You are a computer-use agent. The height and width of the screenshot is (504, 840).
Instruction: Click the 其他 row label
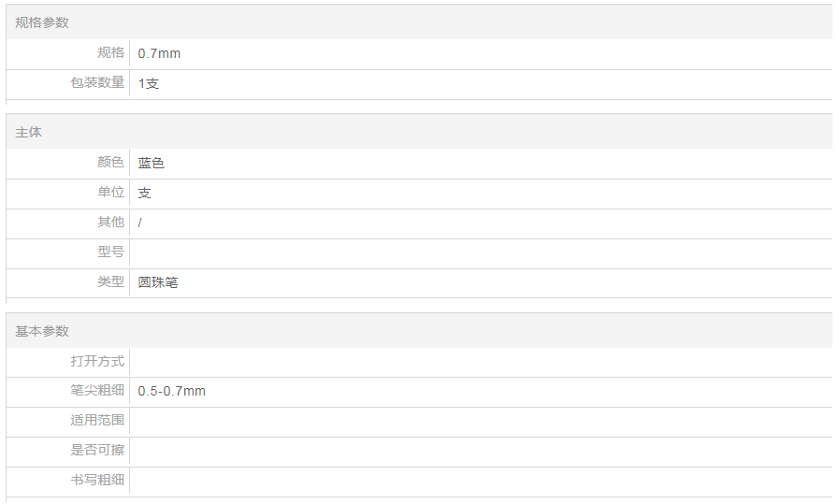click(x=110, y=223)
